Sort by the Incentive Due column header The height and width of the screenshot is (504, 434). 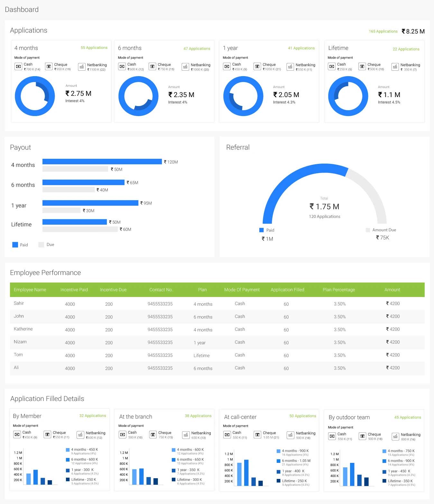pyautogui.click(x=113, y=290)
